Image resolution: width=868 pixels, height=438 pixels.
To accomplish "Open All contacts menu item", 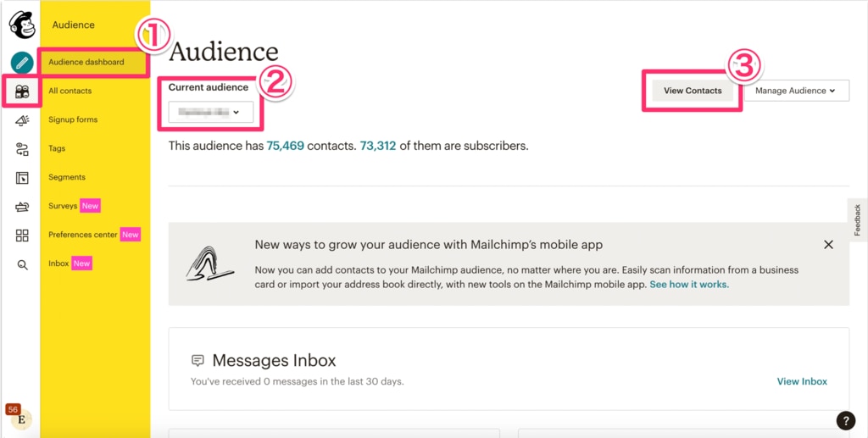I will pyautogui.click(x=70, y=91).
